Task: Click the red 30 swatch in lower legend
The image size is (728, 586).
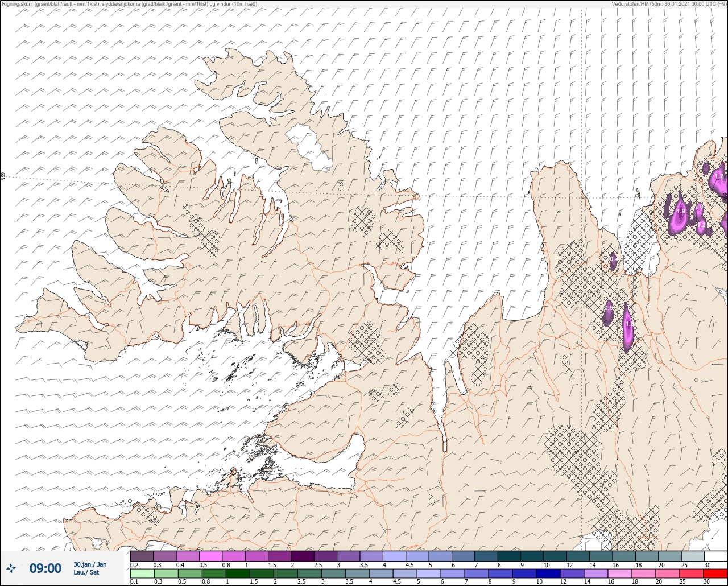Action: pos(715,573)
